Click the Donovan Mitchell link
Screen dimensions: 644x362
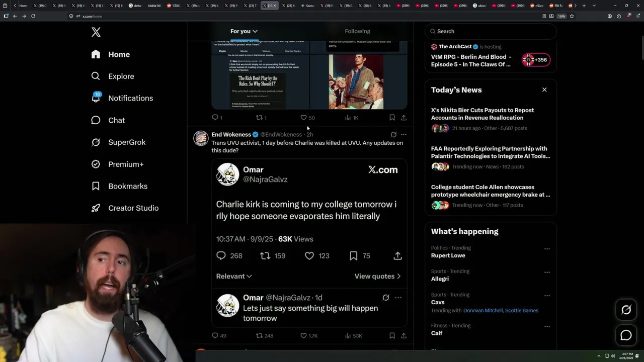(x=483, y=311)
